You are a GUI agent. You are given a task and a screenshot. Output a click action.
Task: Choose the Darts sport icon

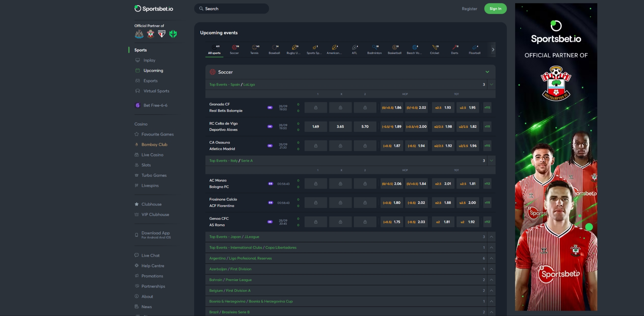pos(454,49)
